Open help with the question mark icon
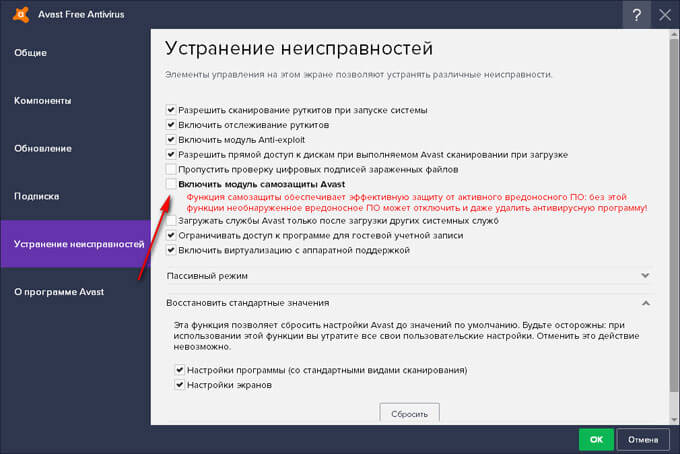Image resolution: width=680 pixels, height=454 pixels. click(636, 15)
